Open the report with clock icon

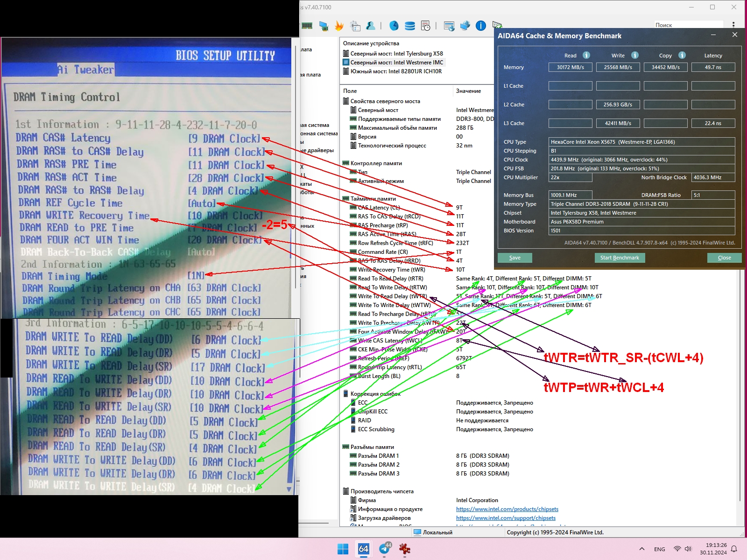coord(426,26)
